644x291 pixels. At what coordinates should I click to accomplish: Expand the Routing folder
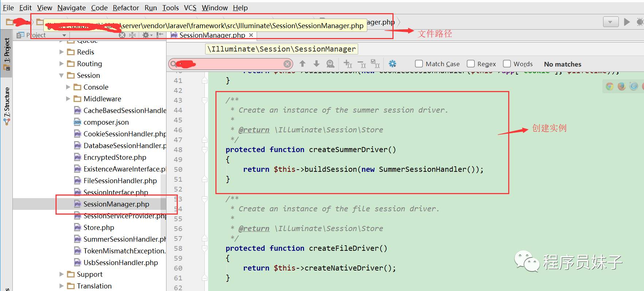[x=61, y=64]
